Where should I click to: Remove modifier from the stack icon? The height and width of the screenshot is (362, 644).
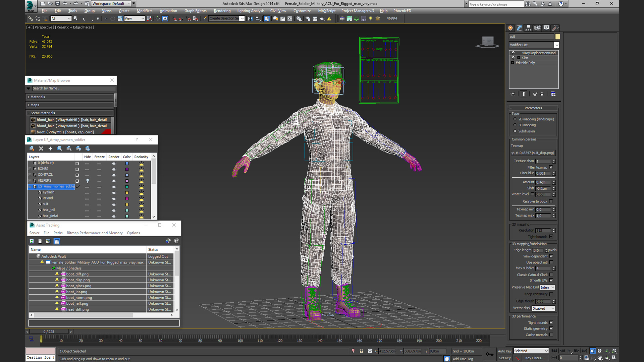click(542, 94)
